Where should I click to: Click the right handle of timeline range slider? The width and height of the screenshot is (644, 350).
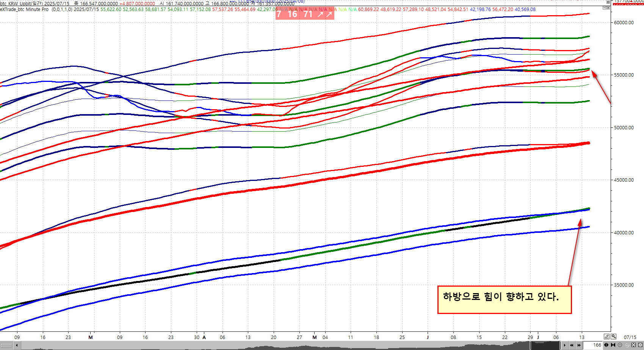559,345
